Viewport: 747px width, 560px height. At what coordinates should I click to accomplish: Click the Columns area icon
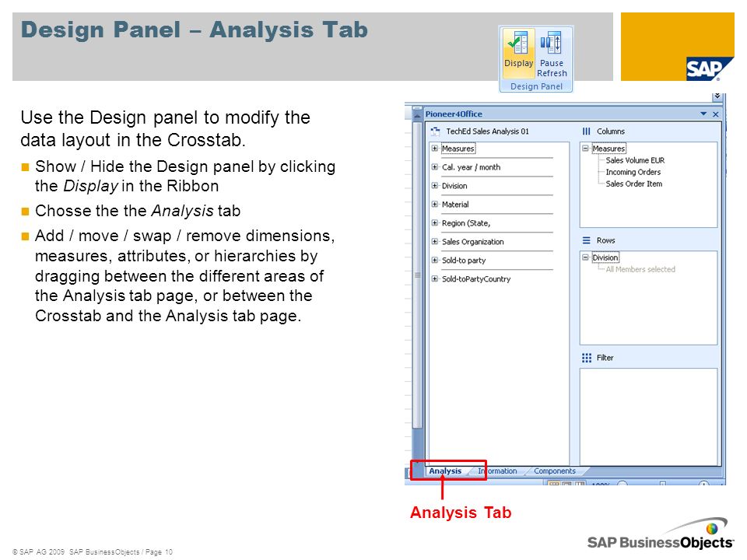coord(586,131)
